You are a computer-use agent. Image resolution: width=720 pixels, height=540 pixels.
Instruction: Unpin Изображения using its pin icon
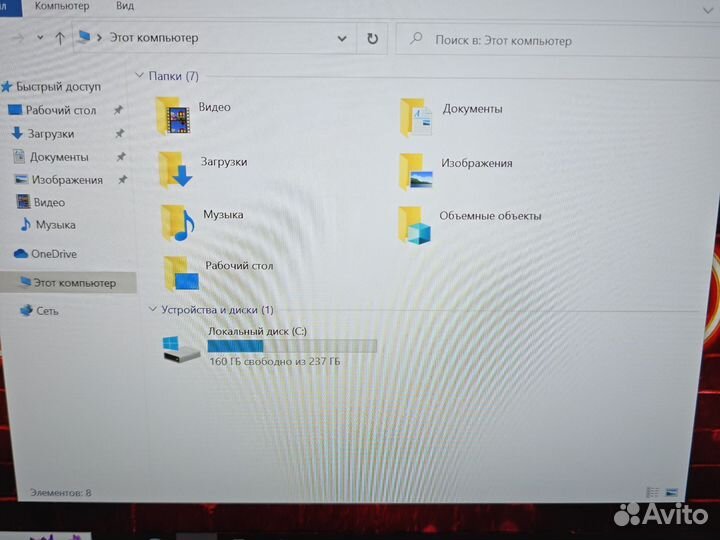[122, 180]
